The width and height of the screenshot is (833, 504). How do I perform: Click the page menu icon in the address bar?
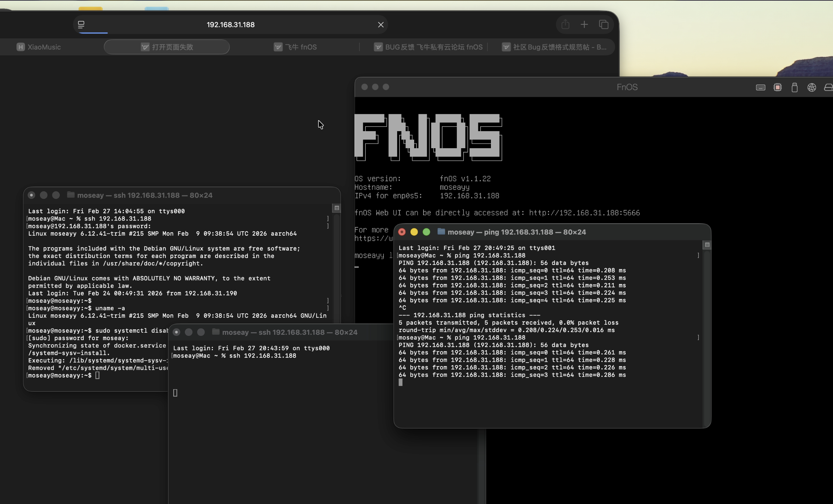pos(81,25)
